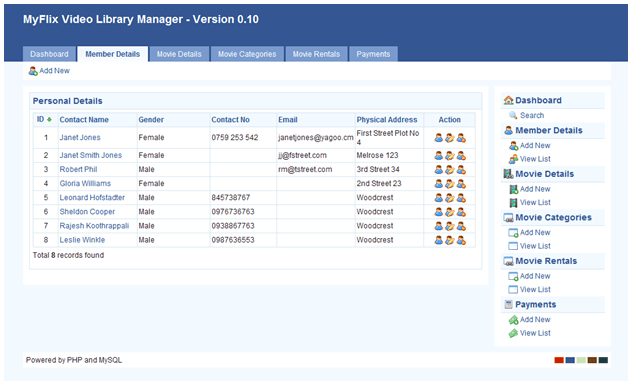Delete Janet Smith Jones via action icon
The image size is (632, 388).
pyautogui.click(x=461, y=156)
